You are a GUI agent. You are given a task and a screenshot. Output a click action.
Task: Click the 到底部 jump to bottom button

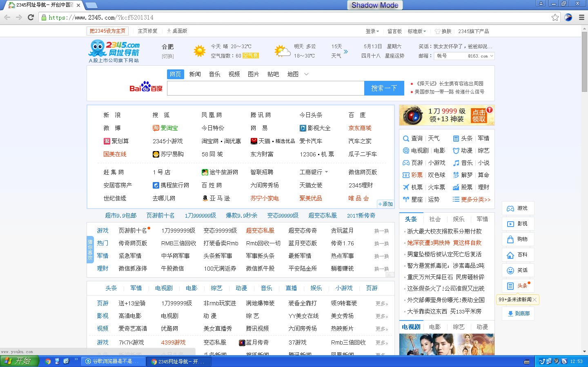click(519, 314)
